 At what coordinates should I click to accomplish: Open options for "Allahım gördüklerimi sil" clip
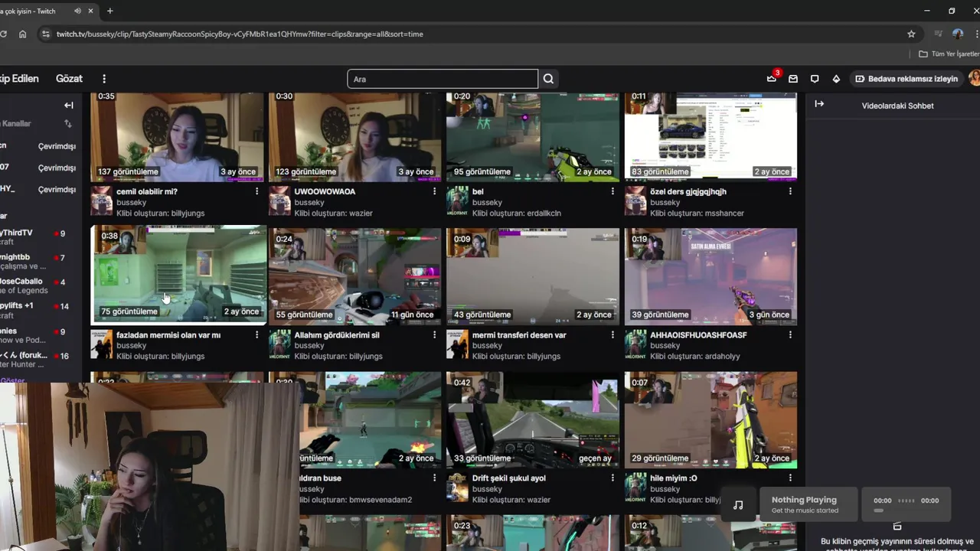[434, 335]
